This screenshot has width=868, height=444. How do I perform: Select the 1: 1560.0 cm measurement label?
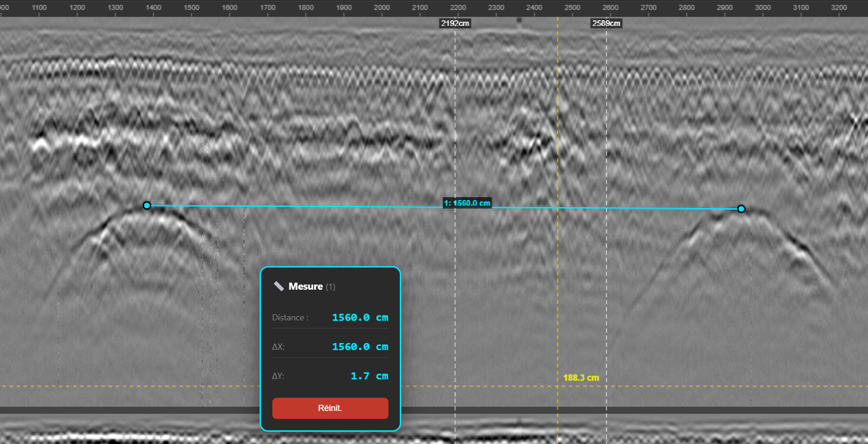[x=467, y=203]
